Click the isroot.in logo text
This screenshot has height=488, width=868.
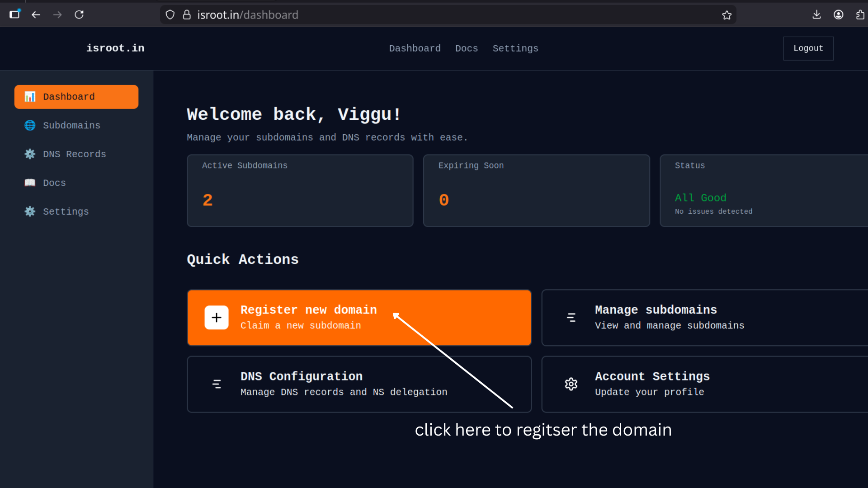pyautogui.click(x=115, y=48)
